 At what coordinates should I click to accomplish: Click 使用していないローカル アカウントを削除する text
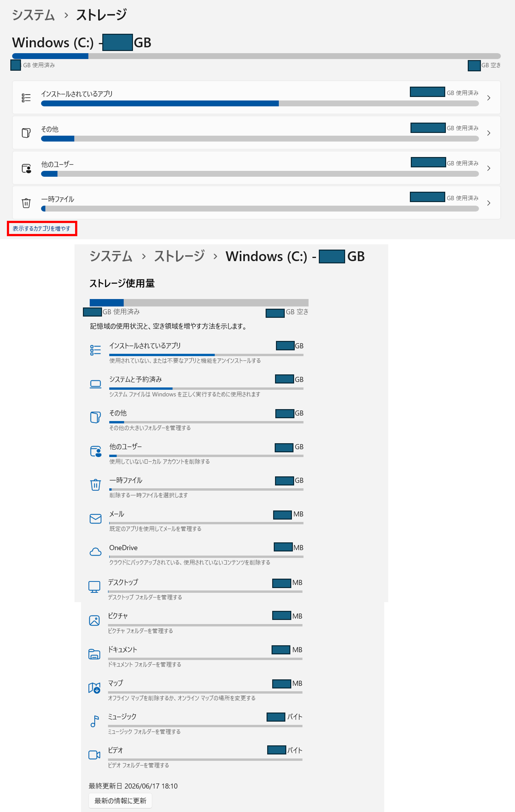coord(160,461)
